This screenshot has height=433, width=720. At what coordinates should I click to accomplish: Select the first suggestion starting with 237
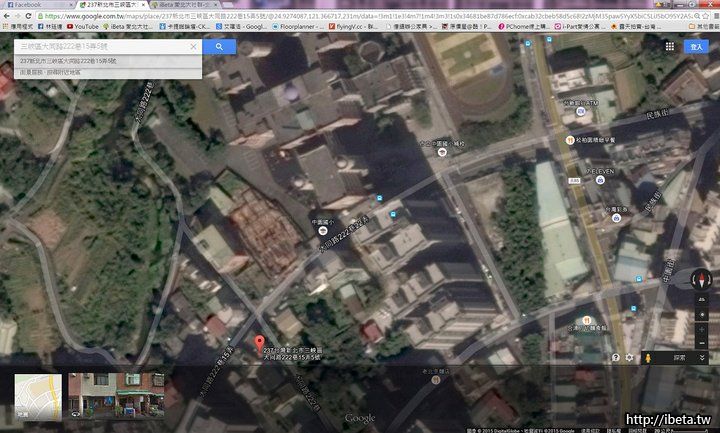(107, 61)
